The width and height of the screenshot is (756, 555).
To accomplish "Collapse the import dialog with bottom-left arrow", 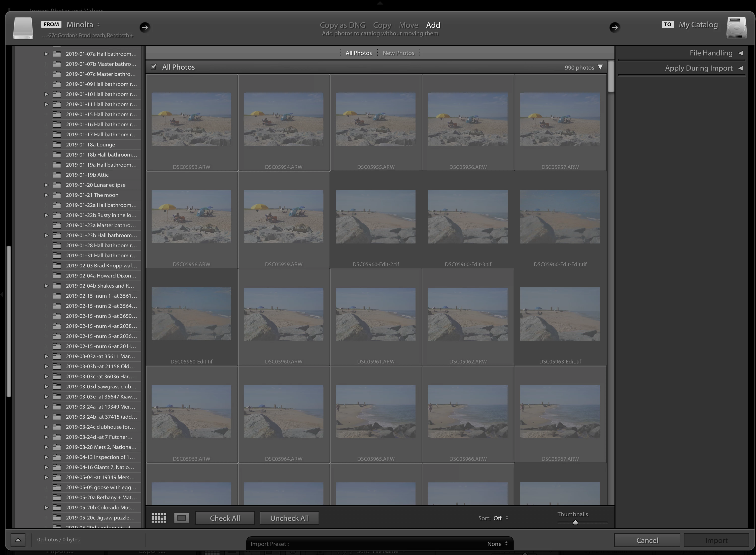I will point(18,540).
